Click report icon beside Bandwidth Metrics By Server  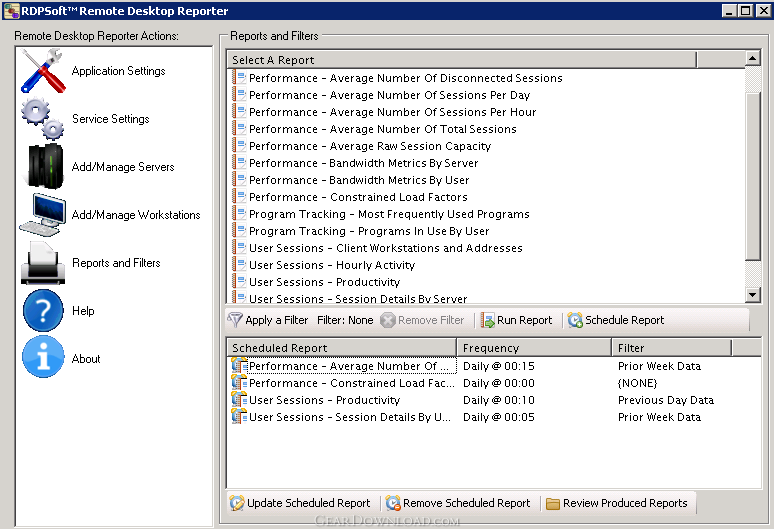coord(239,162)
